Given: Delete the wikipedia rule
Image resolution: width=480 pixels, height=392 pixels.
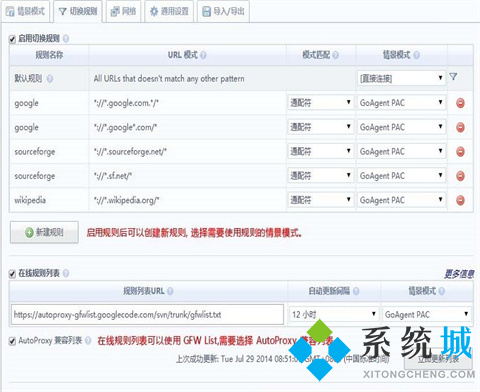Looking at the screenshot, I should (x=460, y=200).
